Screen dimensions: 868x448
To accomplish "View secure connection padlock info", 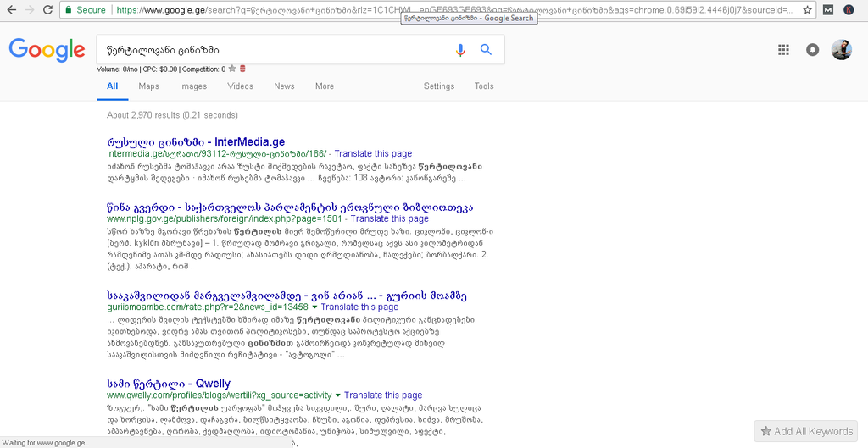I will click(x=68, y=10).
